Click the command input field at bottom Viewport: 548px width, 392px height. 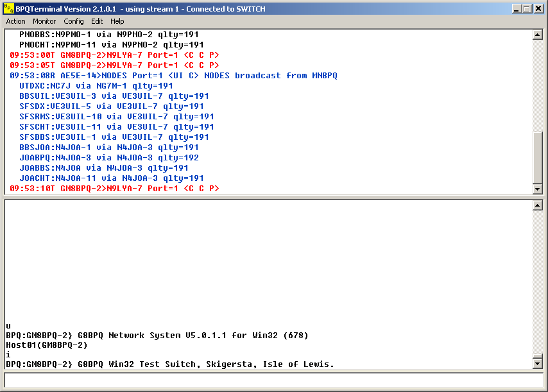(270, 379)
